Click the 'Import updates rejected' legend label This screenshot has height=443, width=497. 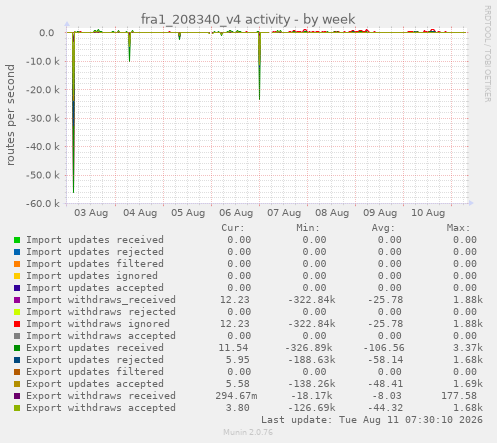pyautogui.click(x=95, y=252)
